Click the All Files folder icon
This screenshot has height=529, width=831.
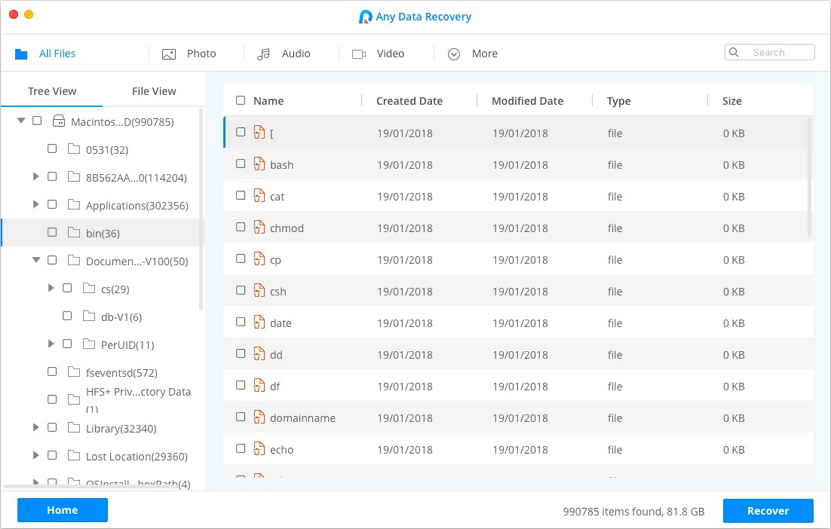pyautogui.click(x=21, y=54)
